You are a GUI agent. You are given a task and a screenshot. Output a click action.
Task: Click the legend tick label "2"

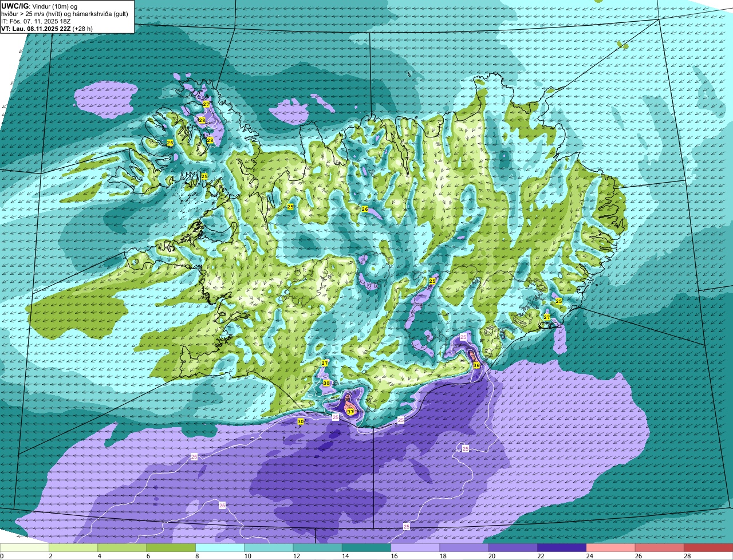tap(50, 556)
